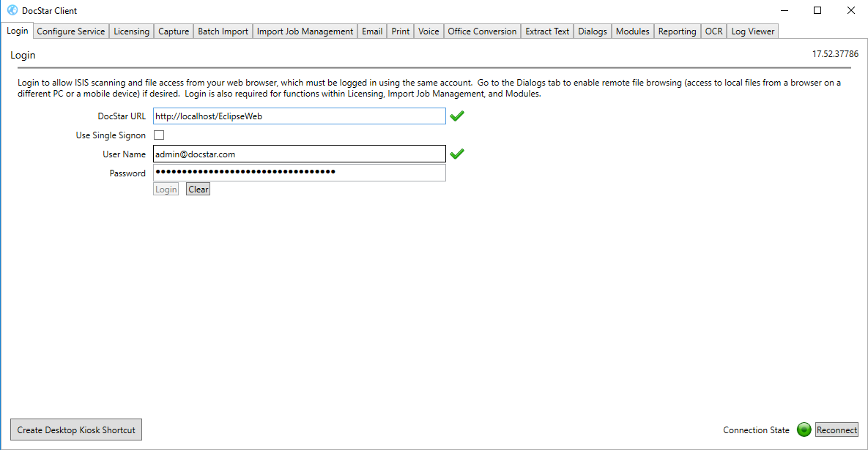Click the Login section heading
The image size is (868, 450).
pos(23,56)
